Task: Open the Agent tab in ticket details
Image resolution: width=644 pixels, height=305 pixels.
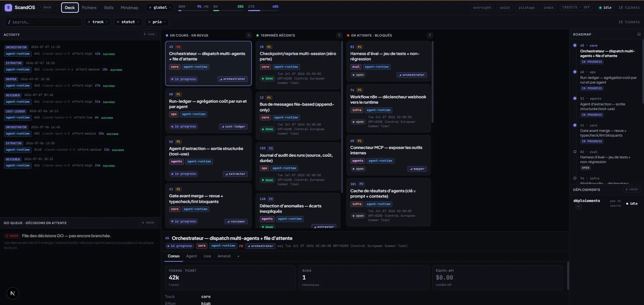Action: coord(192,256)
